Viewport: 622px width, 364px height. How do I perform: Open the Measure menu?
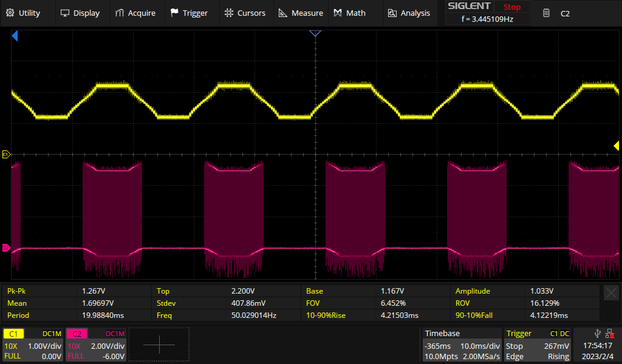301,13
